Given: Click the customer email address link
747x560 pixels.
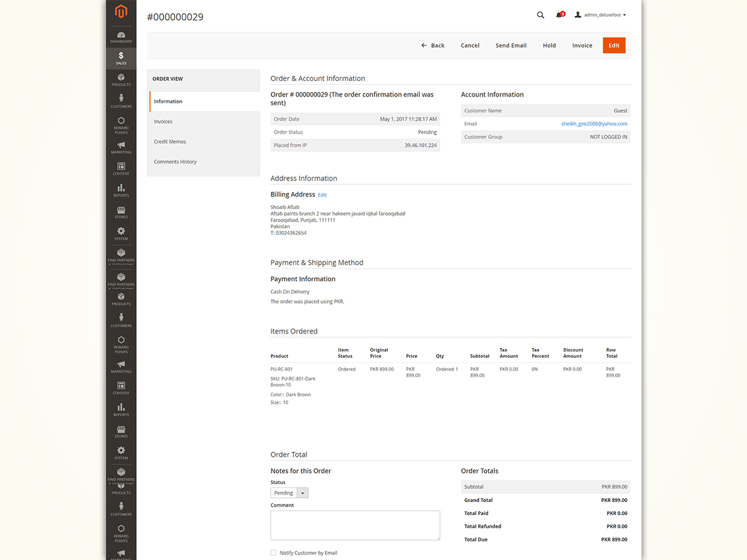Looking at the screenshot, I should [x=594, y=124].
